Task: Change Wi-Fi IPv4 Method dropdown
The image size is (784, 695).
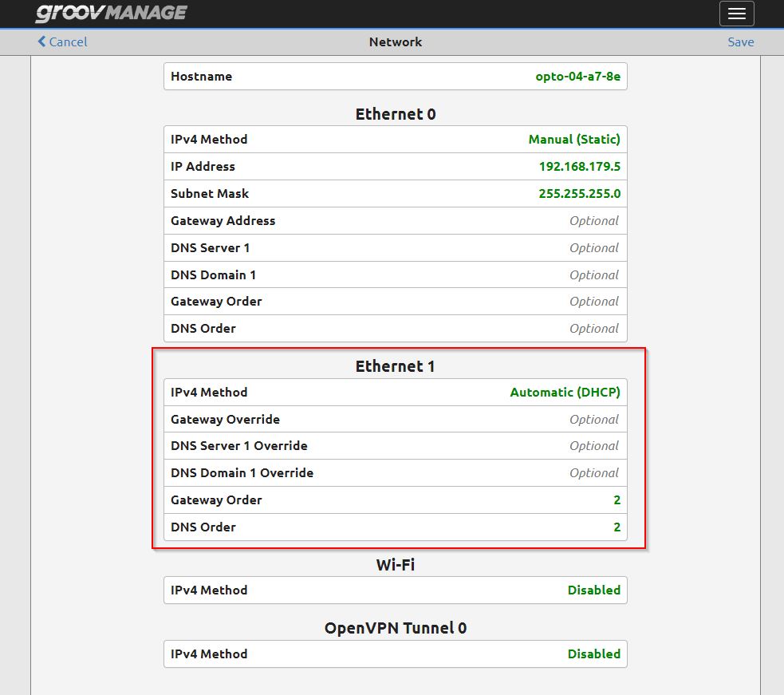Action: point(395,590)
